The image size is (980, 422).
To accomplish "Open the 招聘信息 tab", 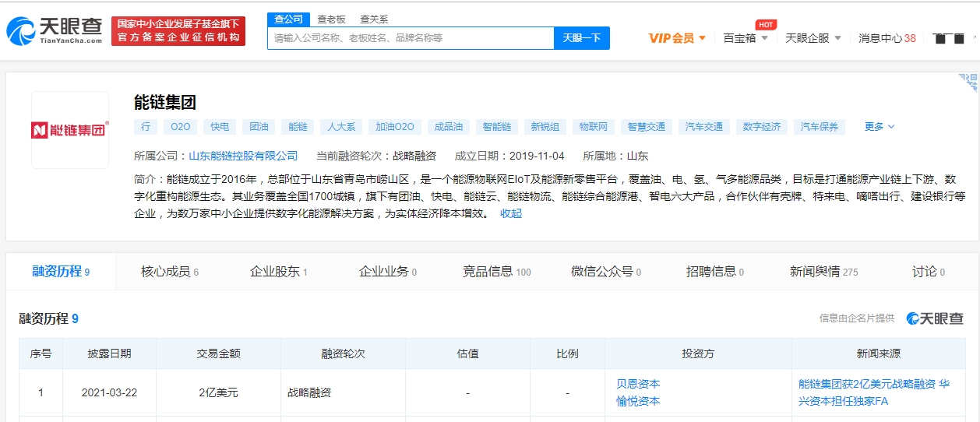I will 714,272.
